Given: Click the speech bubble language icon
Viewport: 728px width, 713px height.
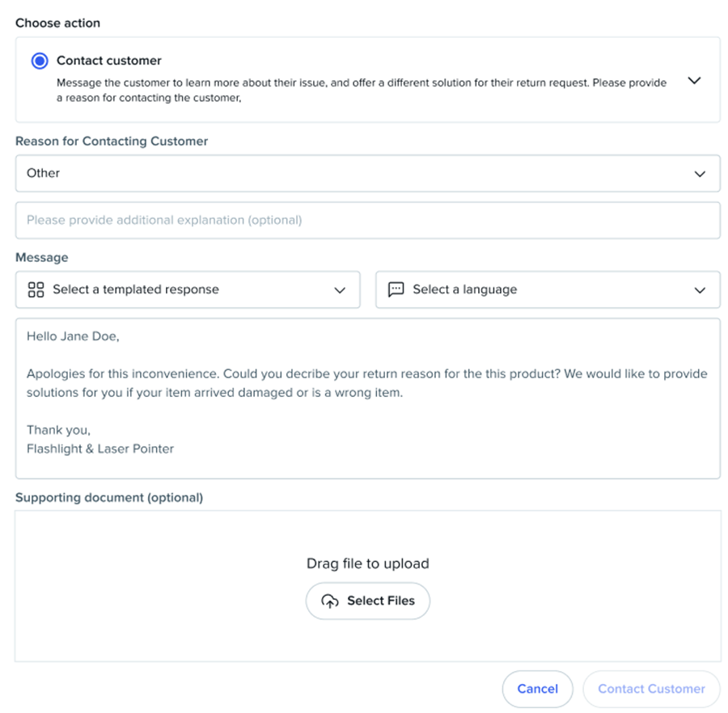Looking at the screenshot, I should 396,289.
